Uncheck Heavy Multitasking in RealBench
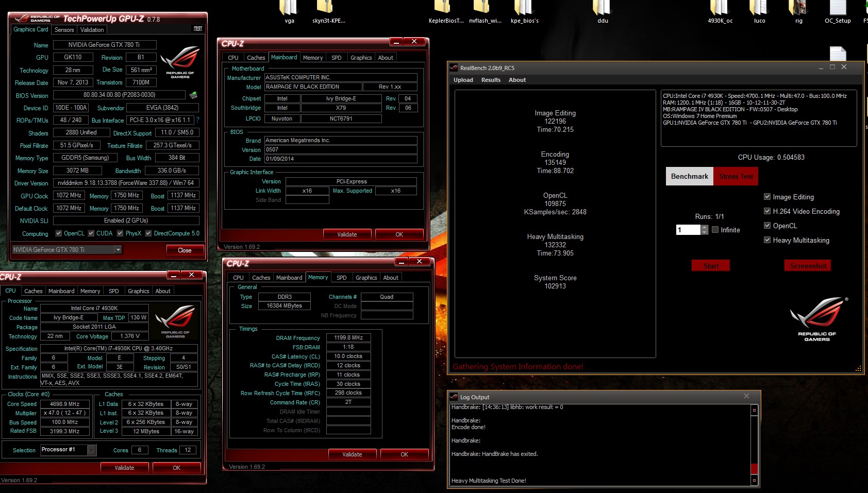This screenshot has height=493, width=868. (x=767, y=240)
